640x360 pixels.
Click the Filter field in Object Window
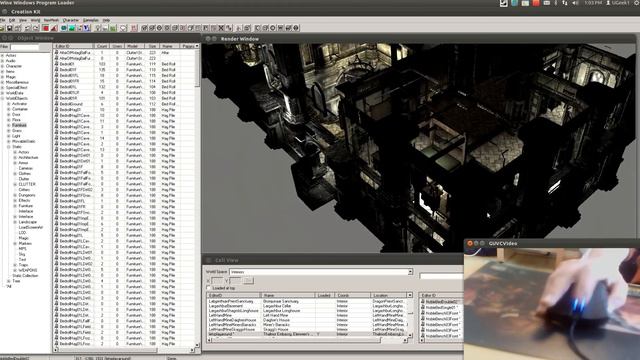click(x=25, y=47)
